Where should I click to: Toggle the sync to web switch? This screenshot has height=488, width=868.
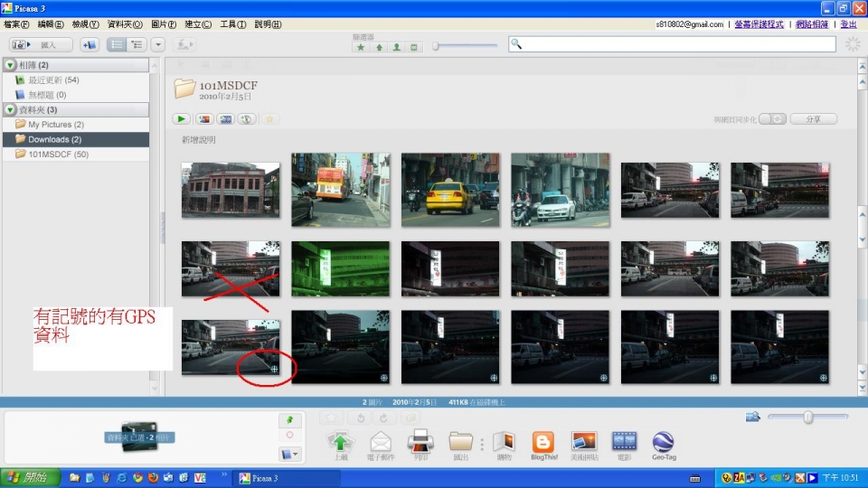click(771, 119)
